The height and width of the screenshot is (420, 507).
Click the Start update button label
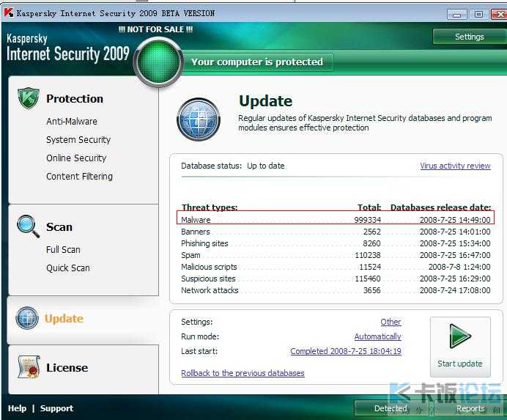click(x=460, y=364)
